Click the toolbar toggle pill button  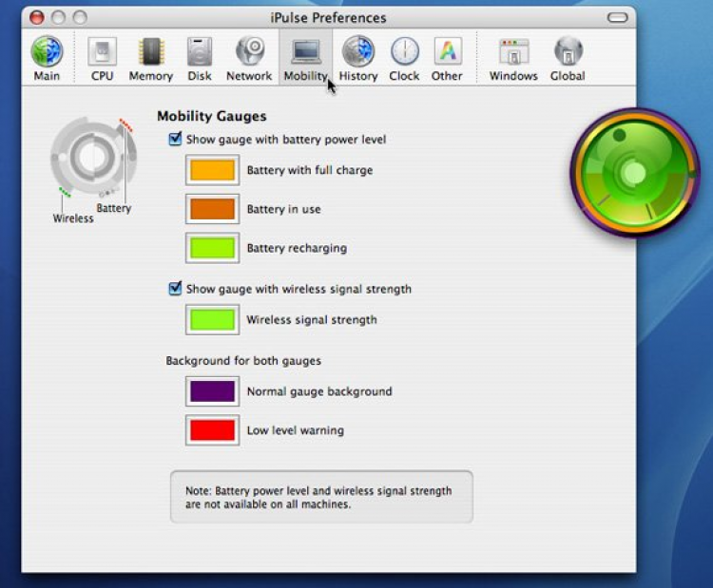[x=618, y=18]
